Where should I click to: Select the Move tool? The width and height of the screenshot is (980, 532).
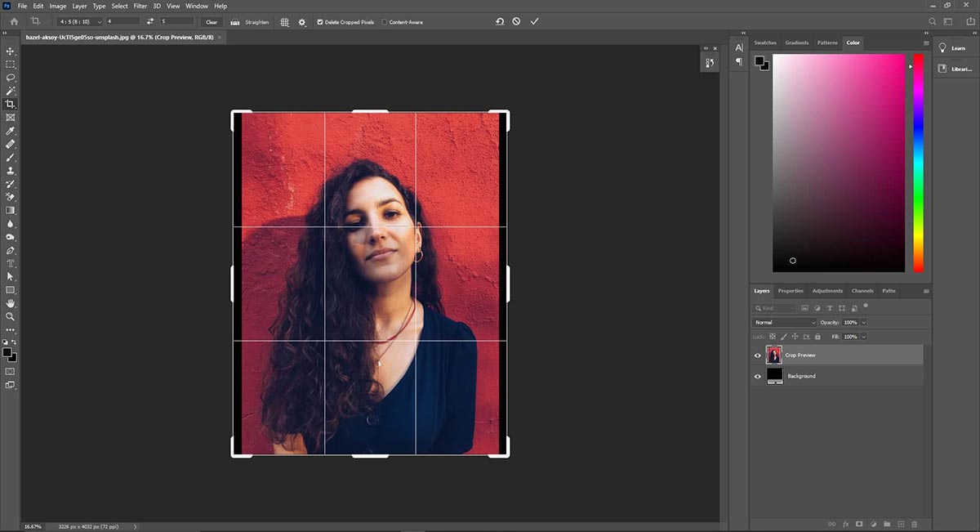[11, 51]
